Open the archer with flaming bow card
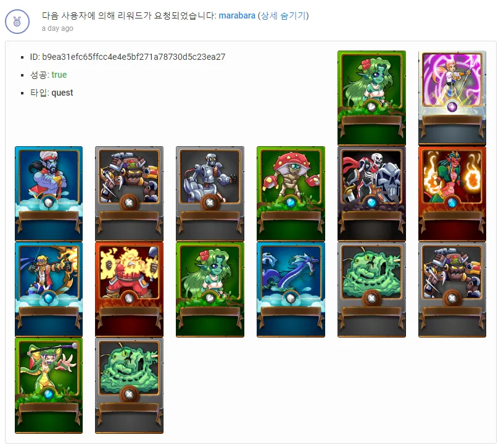This screenshot has width=501, height=448. [49, 289]
